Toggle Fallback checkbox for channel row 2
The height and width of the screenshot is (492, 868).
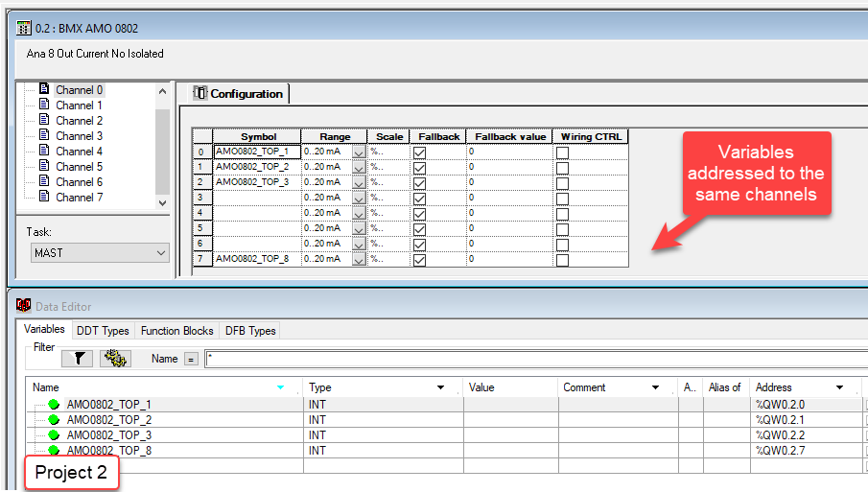(419, 183)
